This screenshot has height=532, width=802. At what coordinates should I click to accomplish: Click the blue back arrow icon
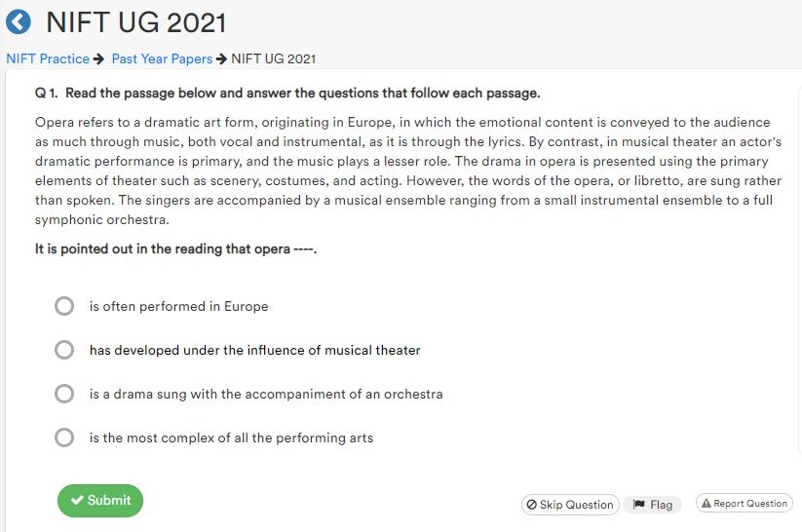19,21
